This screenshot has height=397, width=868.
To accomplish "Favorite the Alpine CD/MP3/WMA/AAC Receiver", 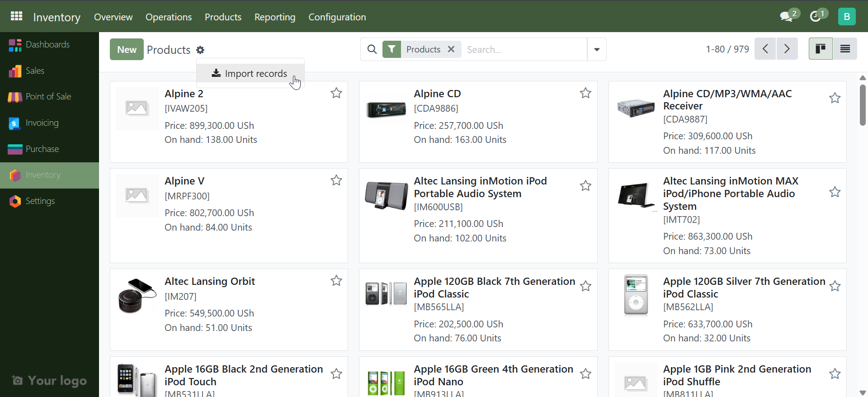I will [835, 98].
